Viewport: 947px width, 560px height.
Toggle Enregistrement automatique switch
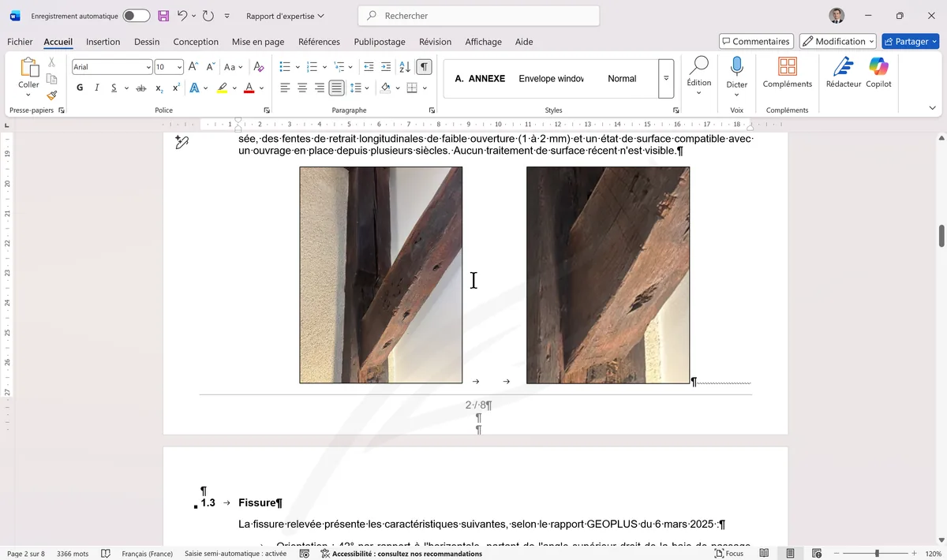pyautogui.click(x=136, y=16)
